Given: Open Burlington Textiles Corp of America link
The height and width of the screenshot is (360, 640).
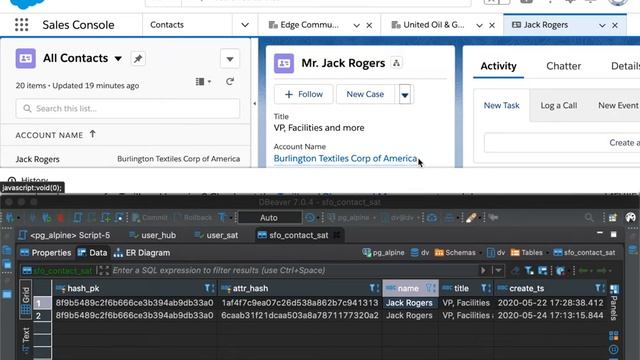Looking at the screenshot, I should pos(345,158).
